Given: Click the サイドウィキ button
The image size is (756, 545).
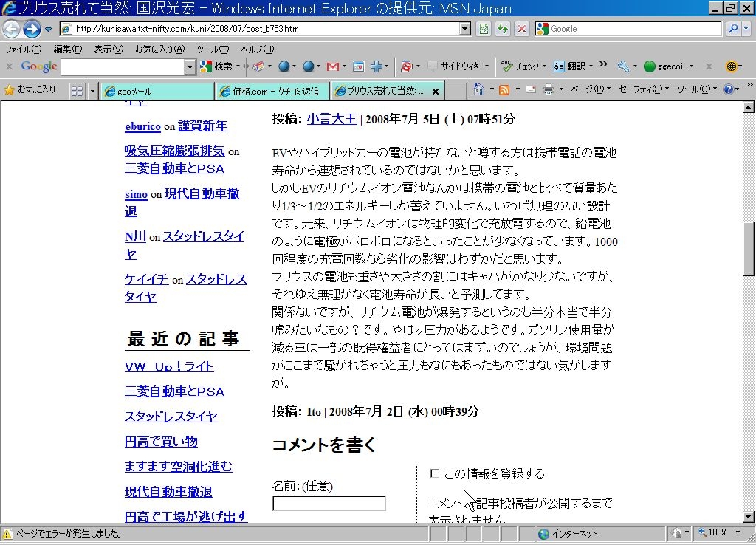Looking at the screenshot, I should pyautogui.click(x=458, y=66).
